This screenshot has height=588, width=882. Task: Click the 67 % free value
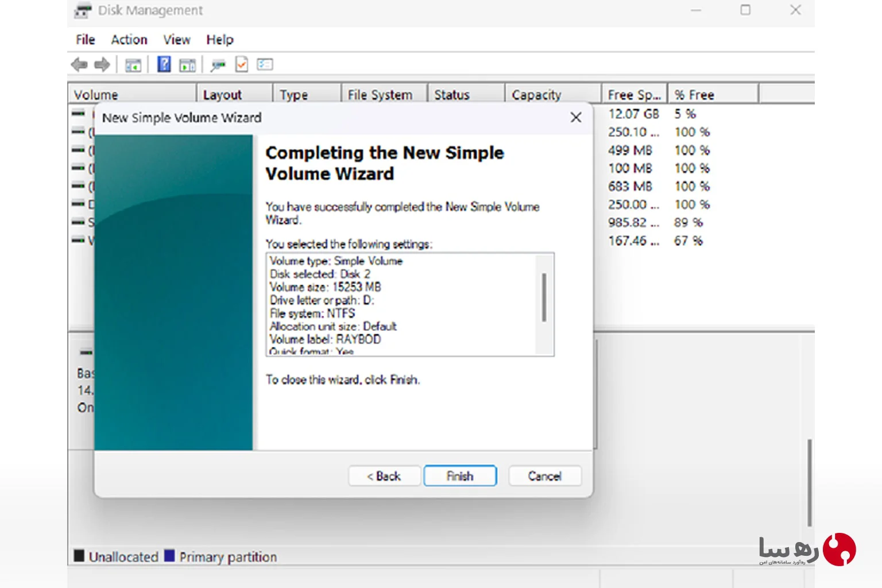point(688,241)
